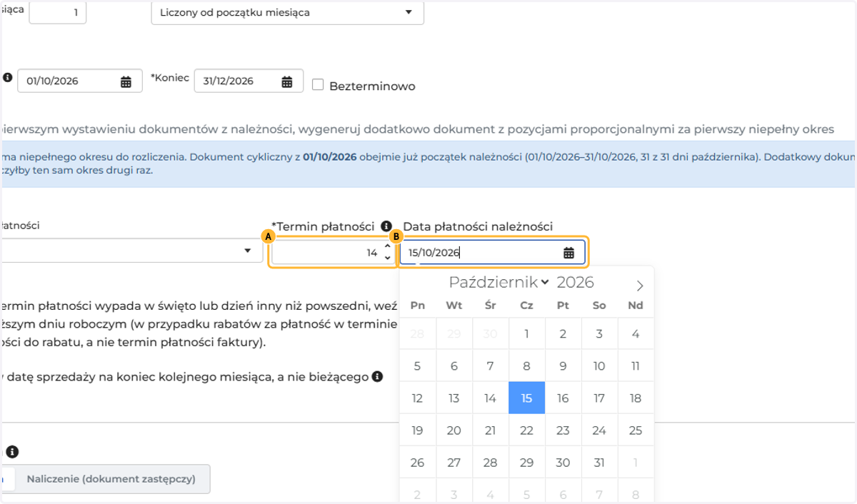Click the day-of-month field showing 1

tap(57, 12)
